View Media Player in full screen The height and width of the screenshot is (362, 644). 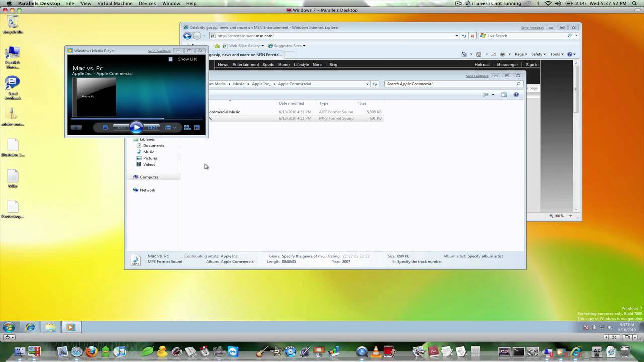point(197,128)
